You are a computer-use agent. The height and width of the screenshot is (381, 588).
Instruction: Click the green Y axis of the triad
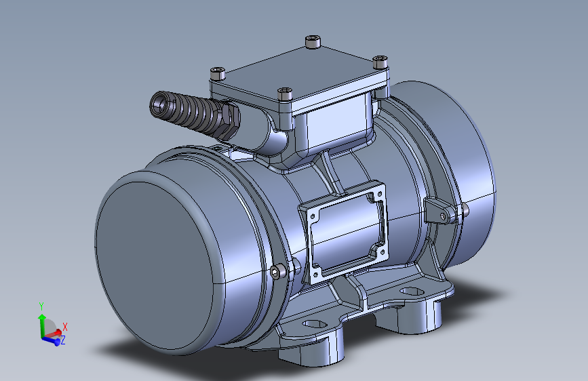[41, 325]
